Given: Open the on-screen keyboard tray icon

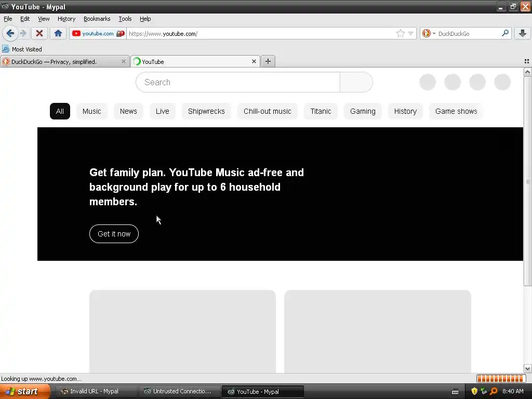Looking at the screenshot, I should coord(455,392).
